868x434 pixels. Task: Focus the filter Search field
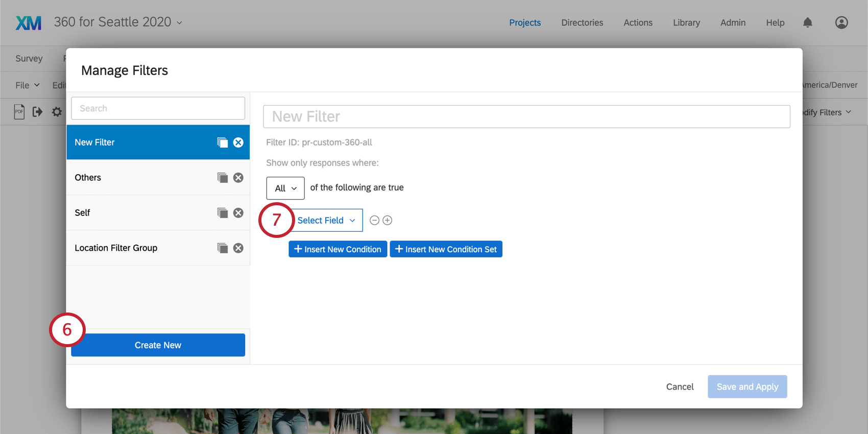click(x=158, y=108)
